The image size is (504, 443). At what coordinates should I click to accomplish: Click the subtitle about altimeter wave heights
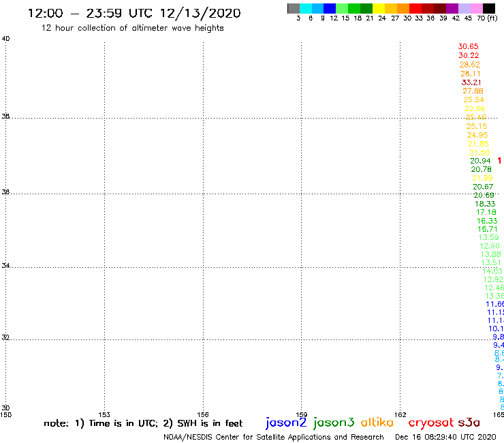132,29
